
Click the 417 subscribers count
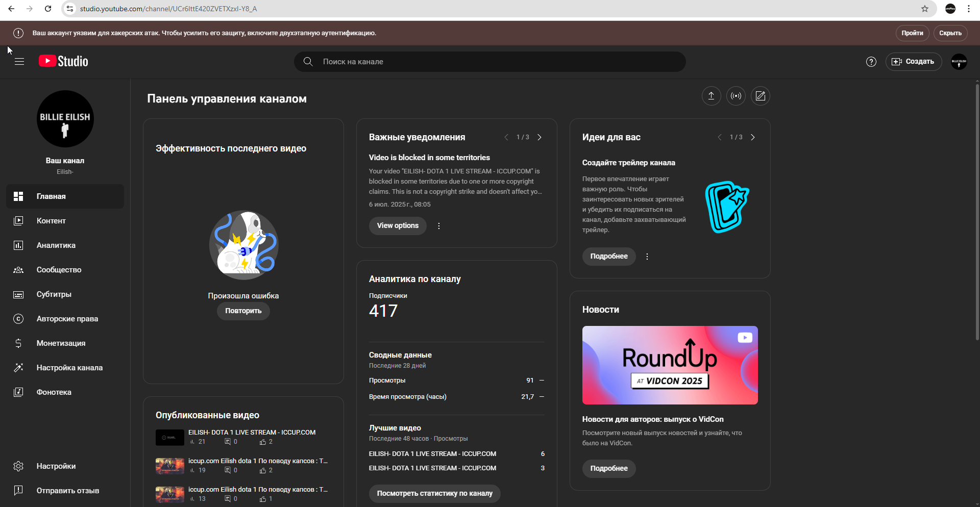click(383, 311)
